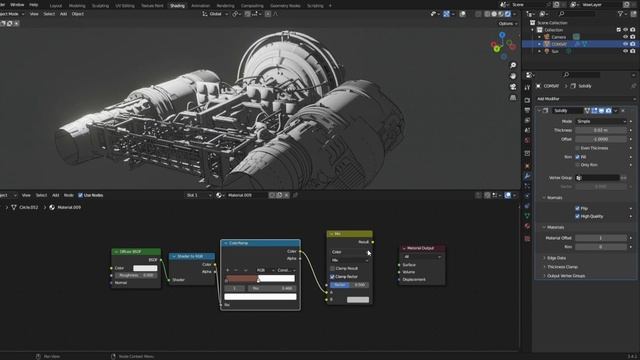Open material Slot 1 dropdown

(199, 195)
